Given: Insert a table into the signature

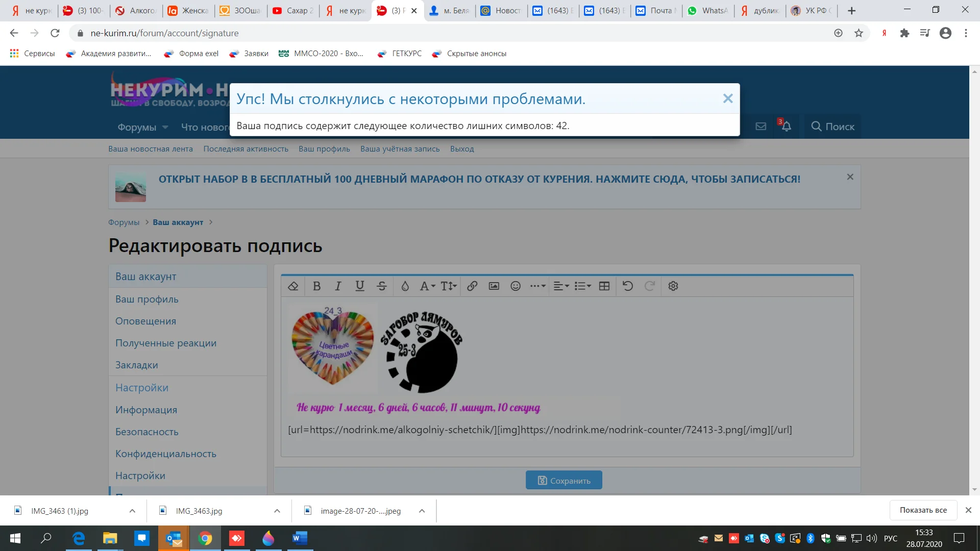Looking at the screenshot, I should click(604, 286).
